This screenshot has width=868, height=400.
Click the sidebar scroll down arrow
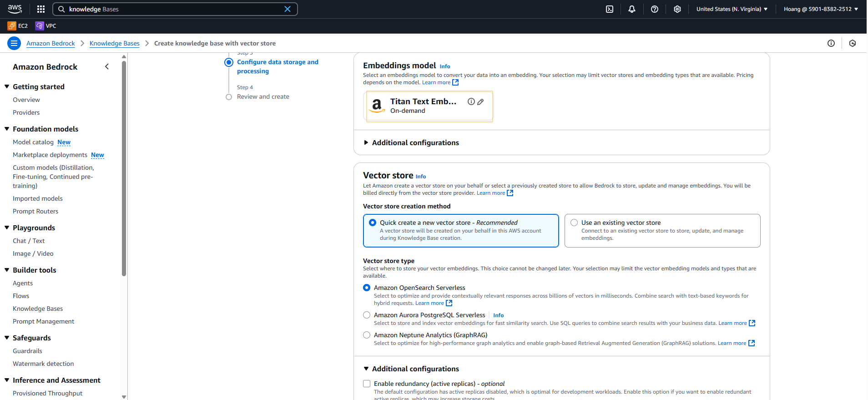pyautogui.click(x=124, y=397)
